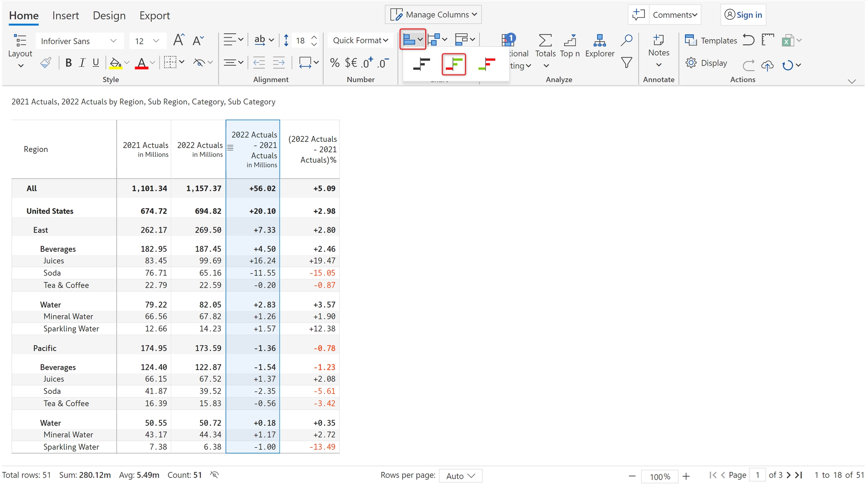Image resolution: width=868 pixels, height=487 pixels.
Task: Switch to the Insert tab
Action: (66, 15)
